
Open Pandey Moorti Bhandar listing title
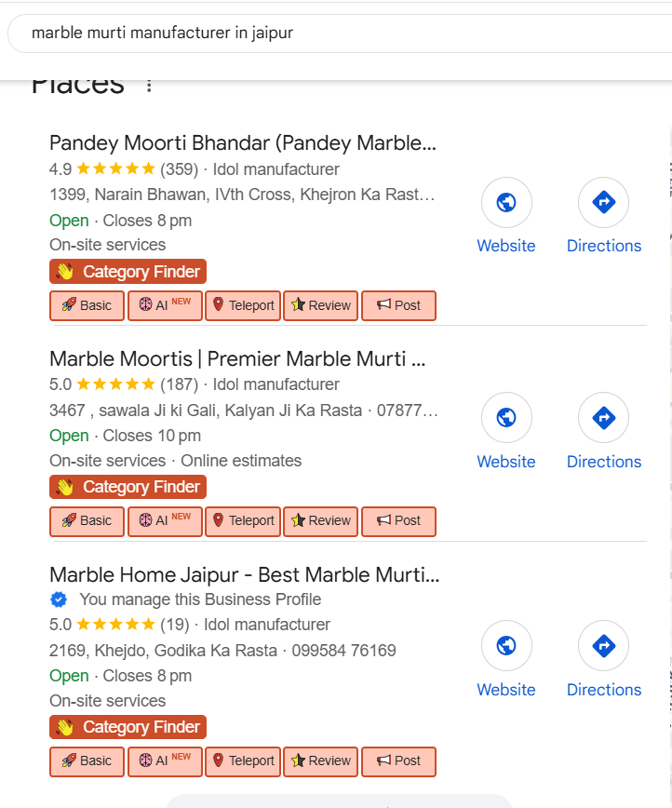point(242,143)
